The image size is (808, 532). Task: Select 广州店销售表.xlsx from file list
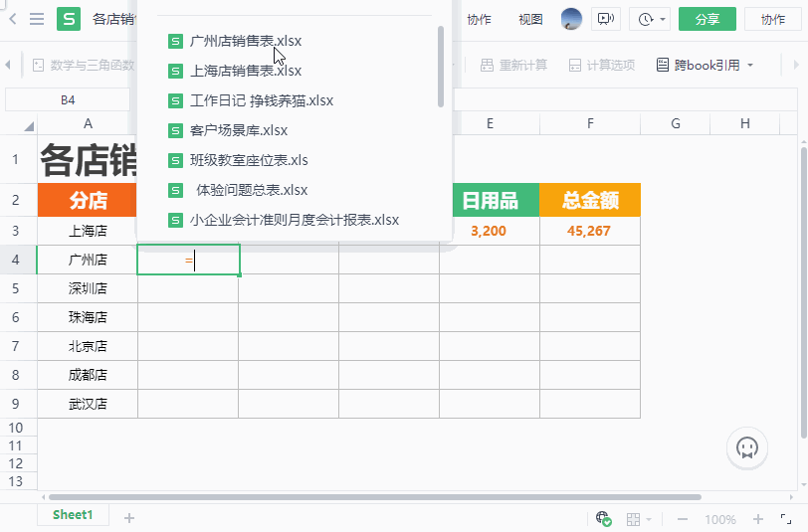pyautogui.click(x=245, y=42)
